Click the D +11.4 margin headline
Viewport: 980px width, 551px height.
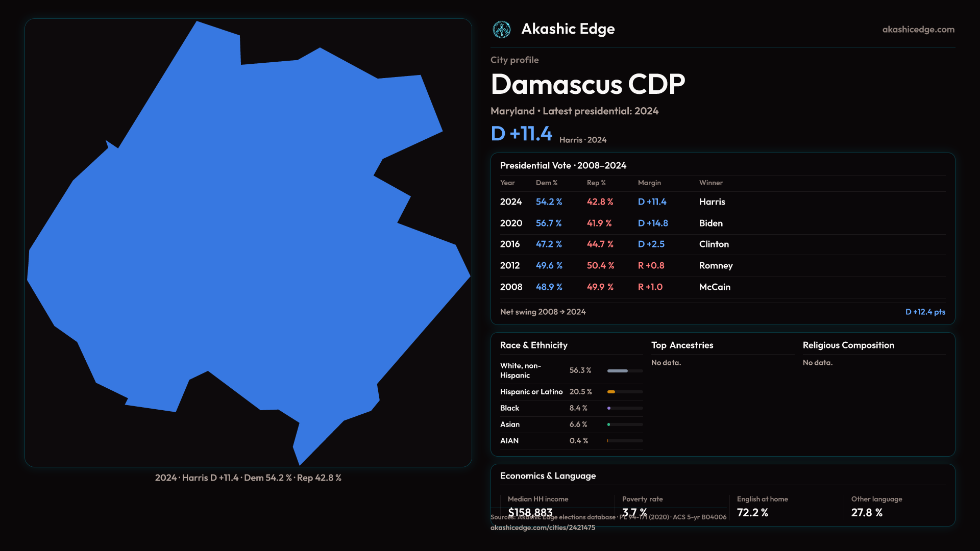(x=521, y=134)
